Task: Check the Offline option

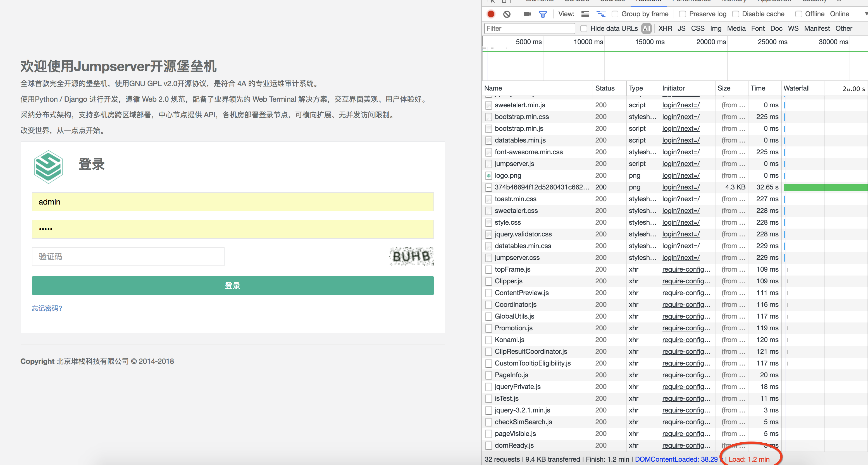Action: click(798, 14)
